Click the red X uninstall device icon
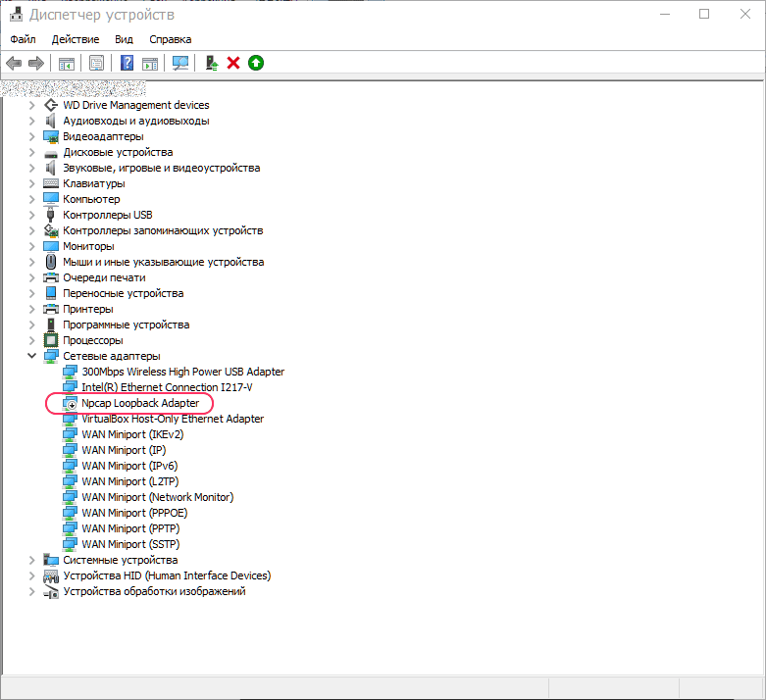Screen dimensions: 766x700 233,63
